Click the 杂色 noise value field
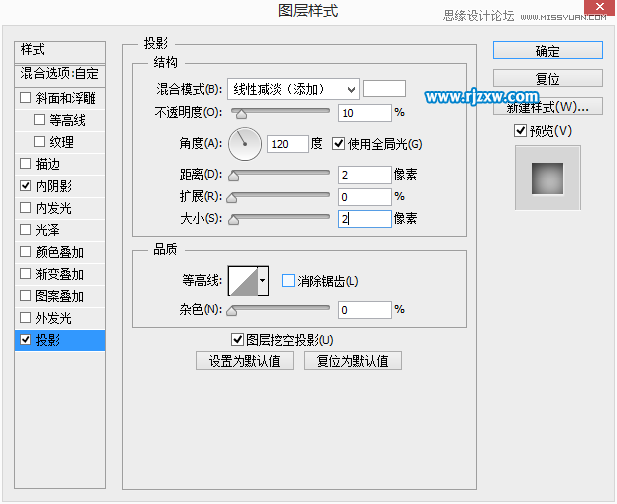617x504 pixels. (365, 310)
